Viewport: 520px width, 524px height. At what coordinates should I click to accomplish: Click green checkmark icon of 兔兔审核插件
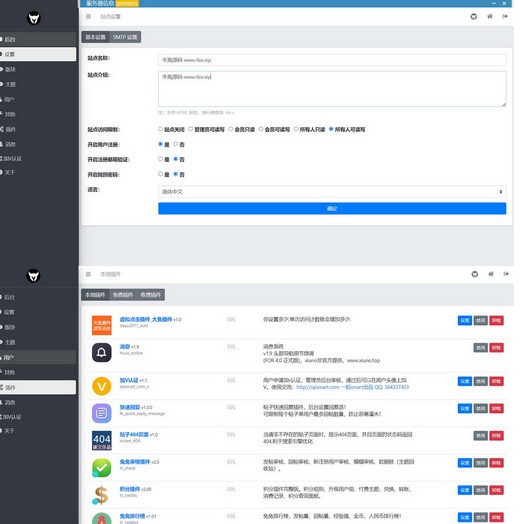tap(102, 468)
